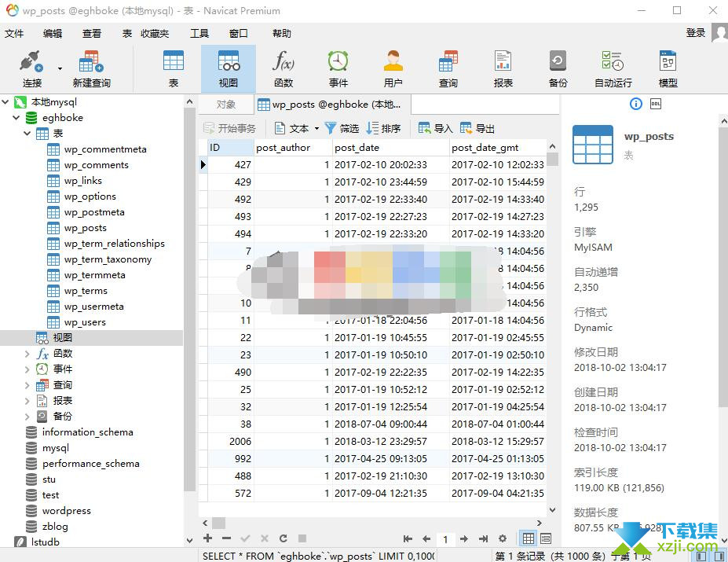Open the Tools (工具) menu
Viewport: 728px width, 562px height.
click(x=199, y=34)
